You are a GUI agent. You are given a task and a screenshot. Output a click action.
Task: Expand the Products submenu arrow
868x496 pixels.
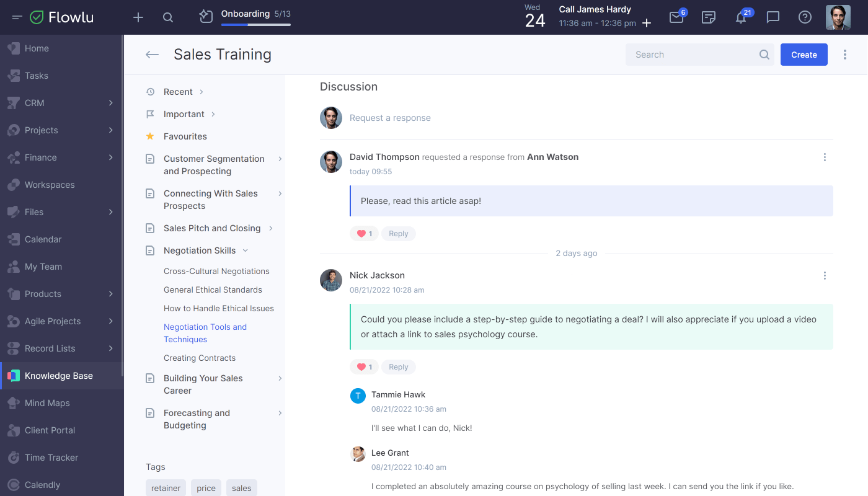pyautogui.click(x=111, y=294)
